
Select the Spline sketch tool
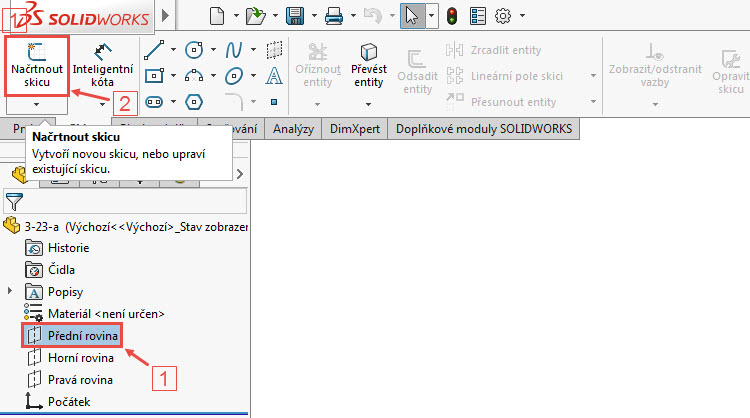point(234,50)
